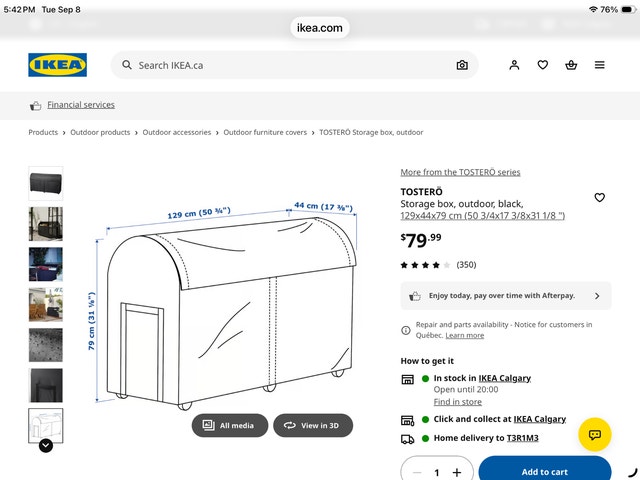This screenshot has height=480, width=640.
Task: Click the click-and-collect icon
Action: (408, 420)
